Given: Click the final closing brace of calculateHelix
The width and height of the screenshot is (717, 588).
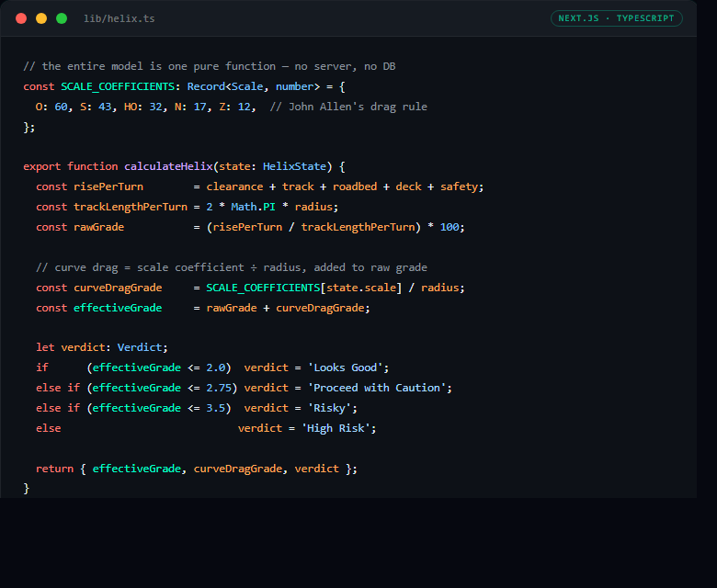Looking at the screenshot, I should (x=26, y=489).
